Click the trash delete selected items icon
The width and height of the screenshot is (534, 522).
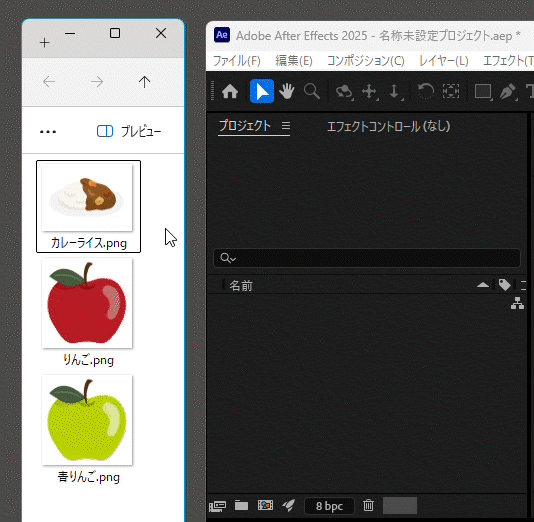[368, 505]
